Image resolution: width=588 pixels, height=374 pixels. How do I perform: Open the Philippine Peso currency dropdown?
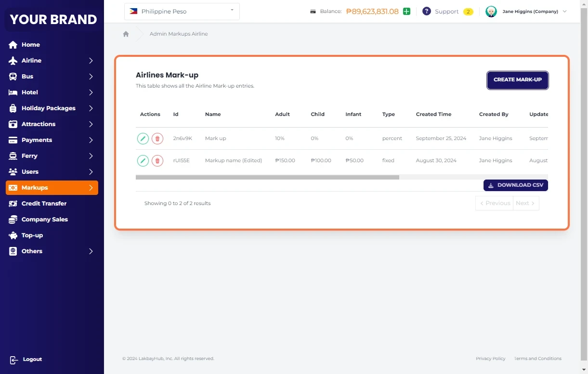pos(182,12)
